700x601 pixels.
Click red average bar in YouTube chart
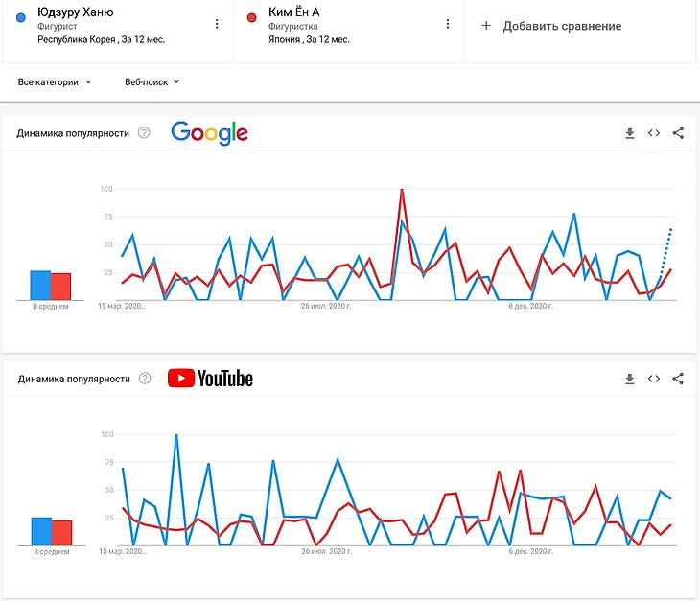pyautogui.click(x=61, y=533)
